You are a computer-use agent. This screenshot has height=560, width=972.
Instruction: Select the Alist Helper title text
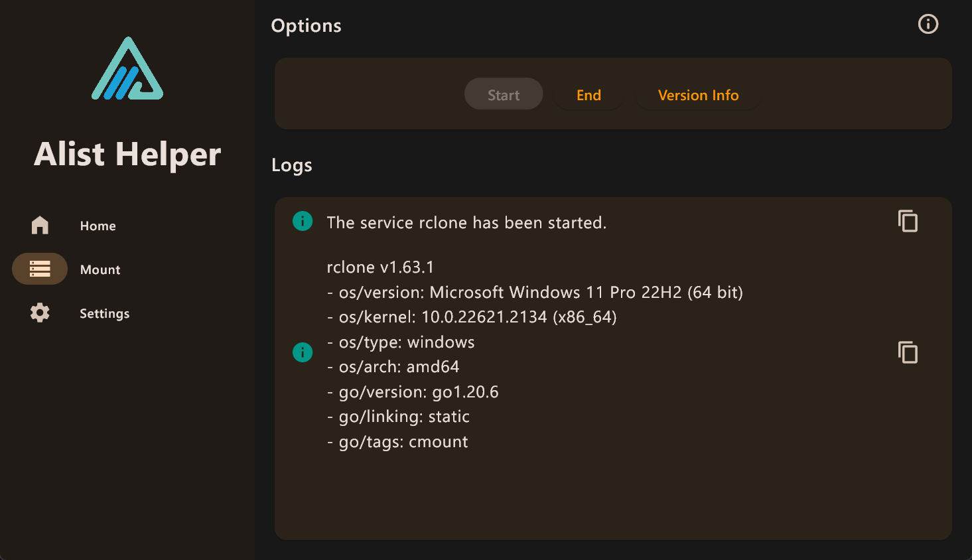[x=127, y=154]
